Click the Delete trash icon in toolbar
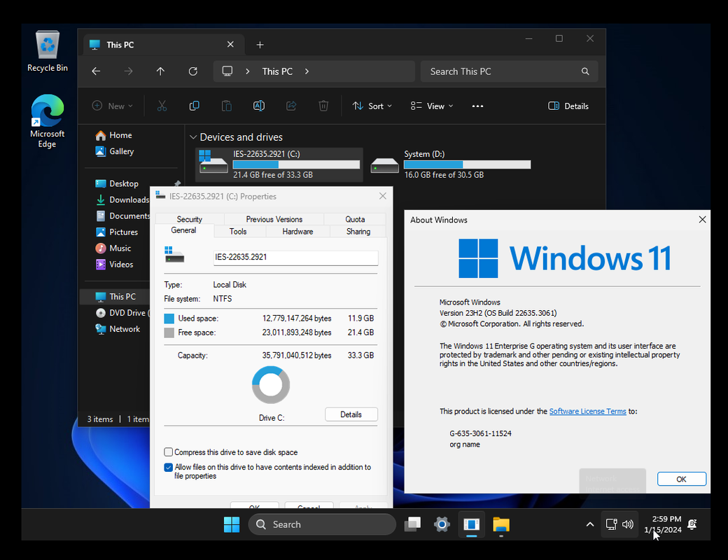The width and height of the screenshot is (728, 560). click(323, 106)
